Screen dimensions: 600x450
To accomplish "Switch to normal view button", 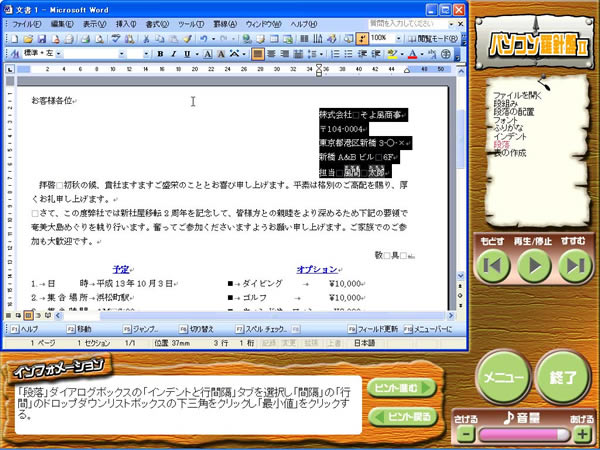I will point(8,316).
